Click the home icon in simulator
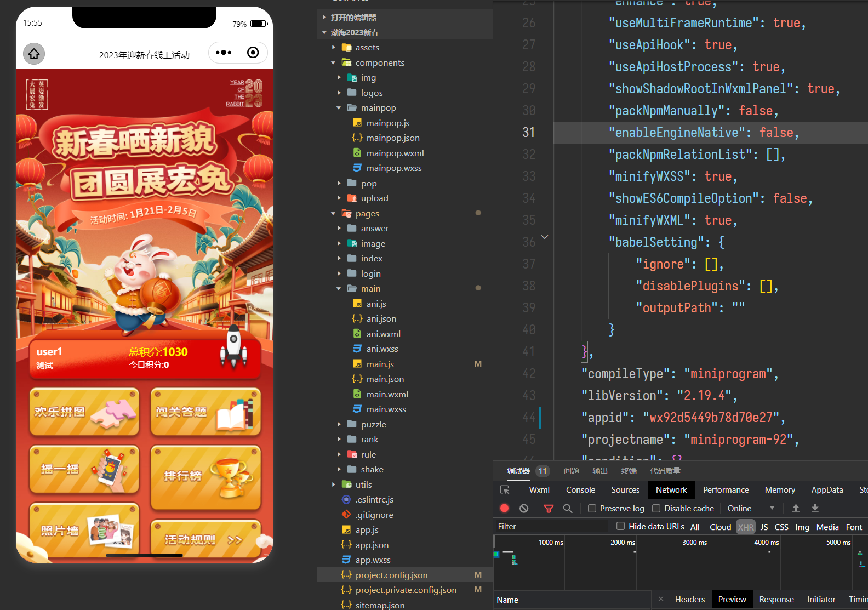This screenshot has height=610, width=868. click(x=34, y=54)
